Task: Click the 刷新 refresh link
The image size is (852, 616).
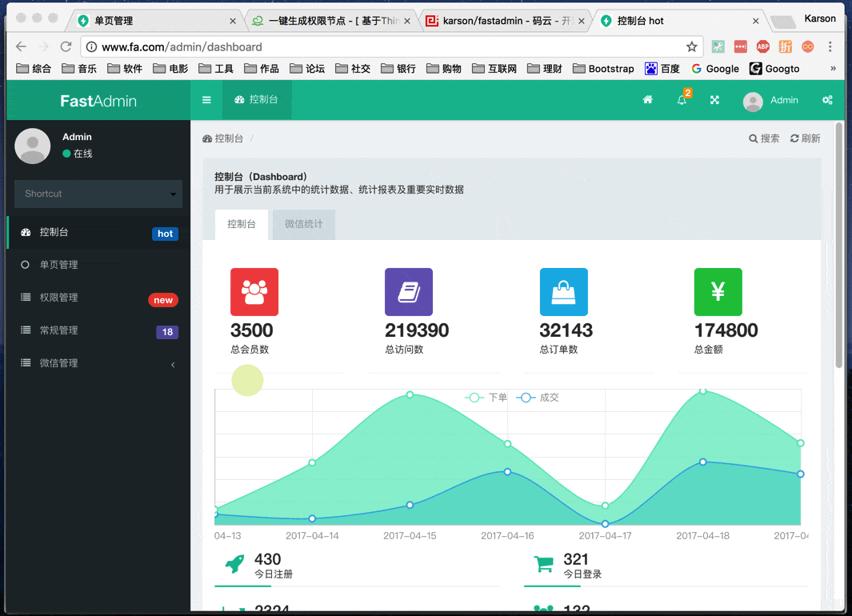Action: 806,138
